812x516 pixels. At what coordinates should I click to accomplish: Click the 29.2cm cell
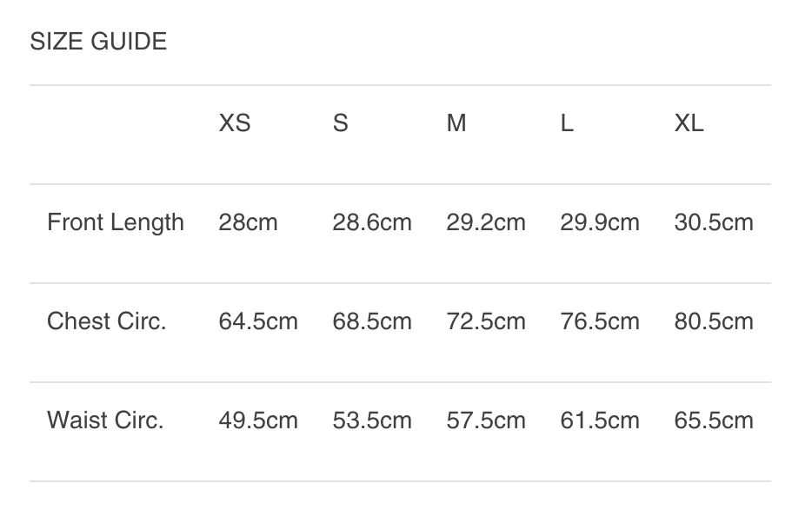(486, 222)
